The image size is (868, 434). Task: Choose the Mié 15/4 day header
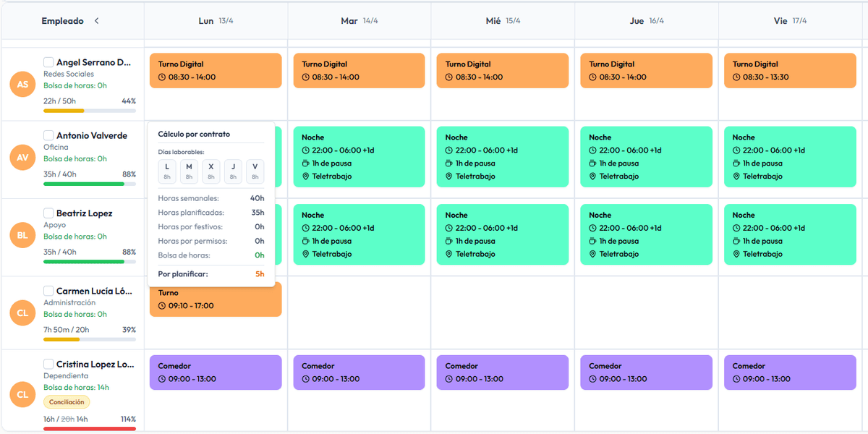coord(503,21)
